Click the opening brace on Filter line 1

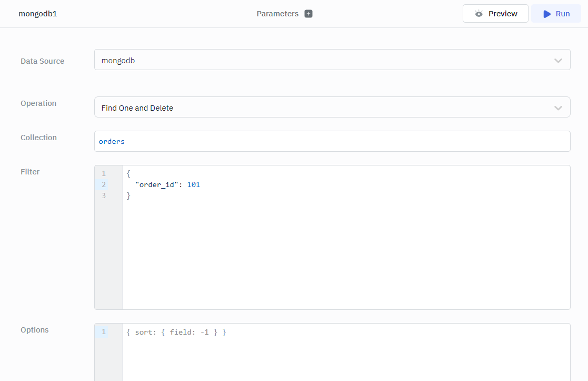click(x=128, y=173)
